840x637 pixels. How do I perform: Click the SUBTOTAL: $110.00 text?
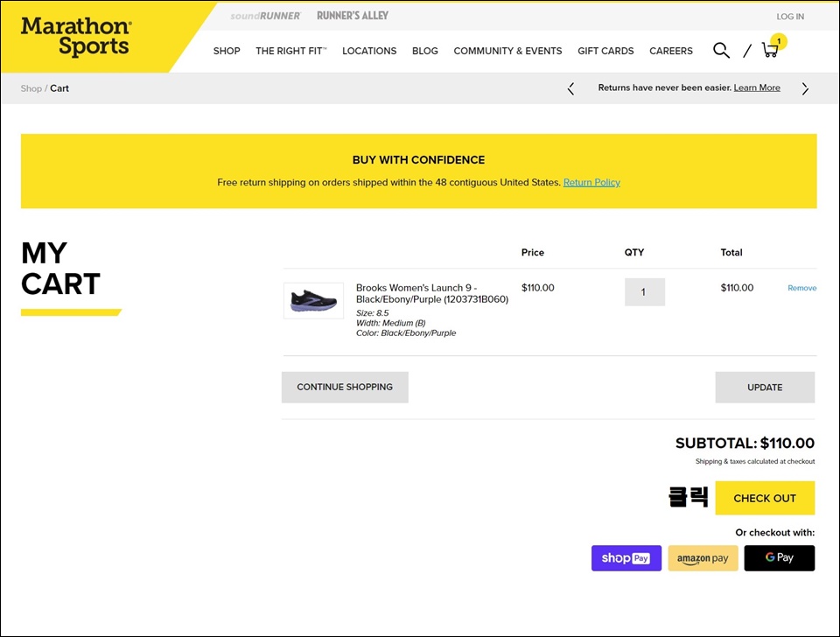pos(745,443)
